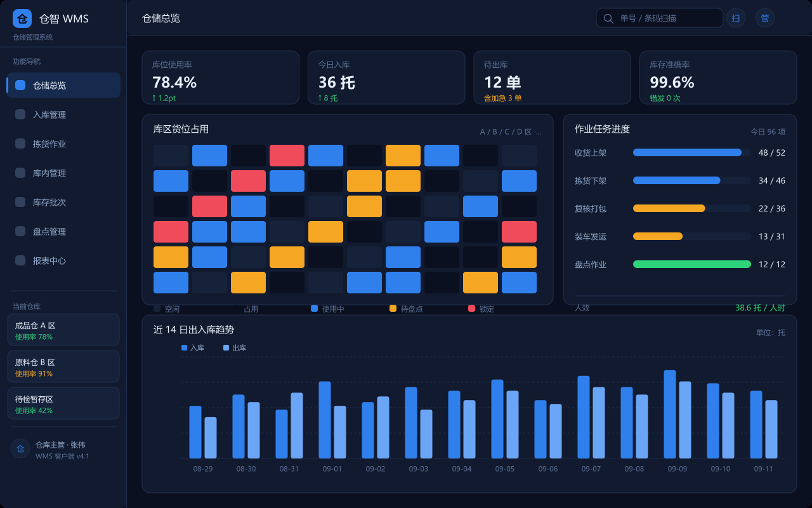Click the 错发 0 次 text

665,98
